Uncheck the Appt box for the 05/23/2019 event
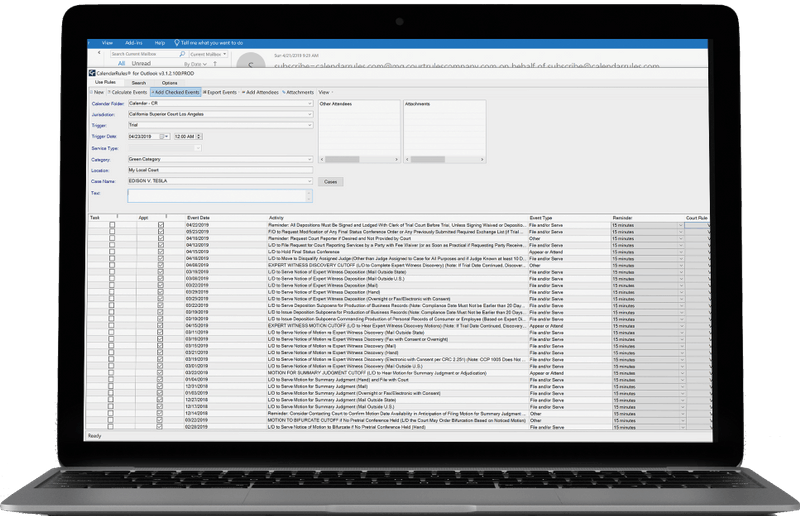 160,232
